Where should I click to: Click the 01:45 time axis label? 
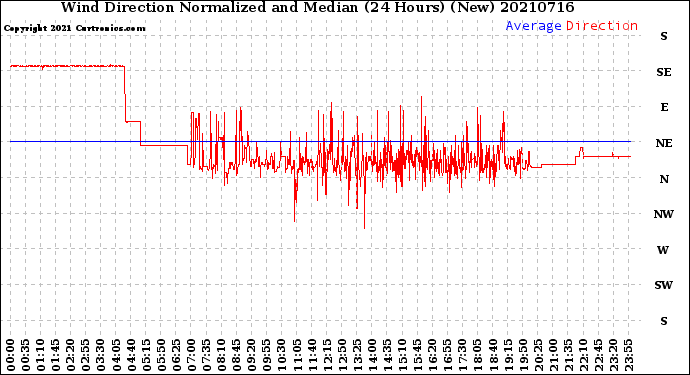(x=56, y=355)
